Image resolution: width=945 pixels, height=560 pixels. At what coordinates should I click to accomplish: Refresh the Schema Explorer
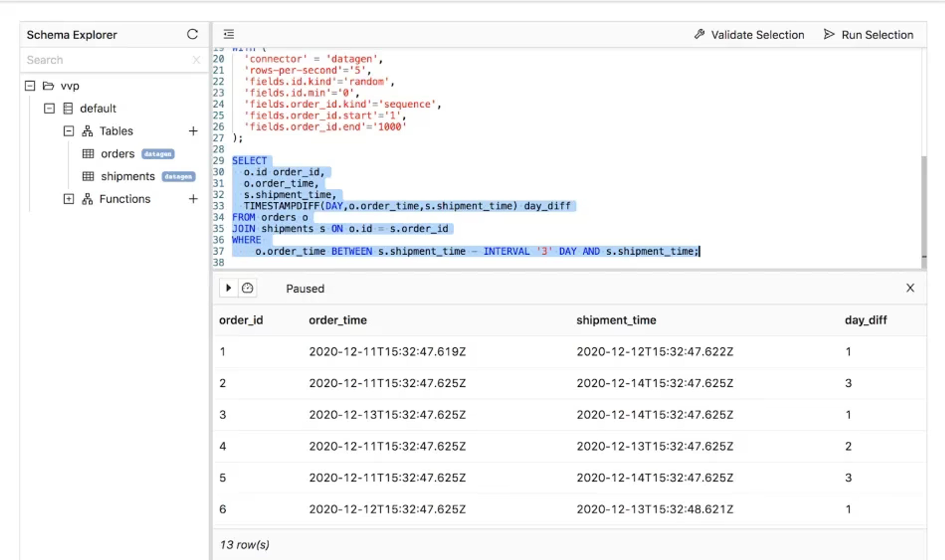(x=192, y=34)
